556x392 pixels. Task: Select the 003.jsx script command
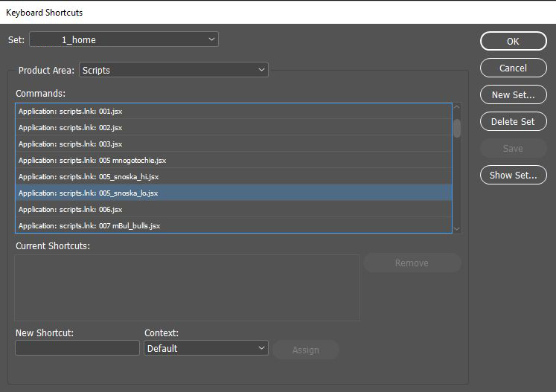tap(234, 144)
